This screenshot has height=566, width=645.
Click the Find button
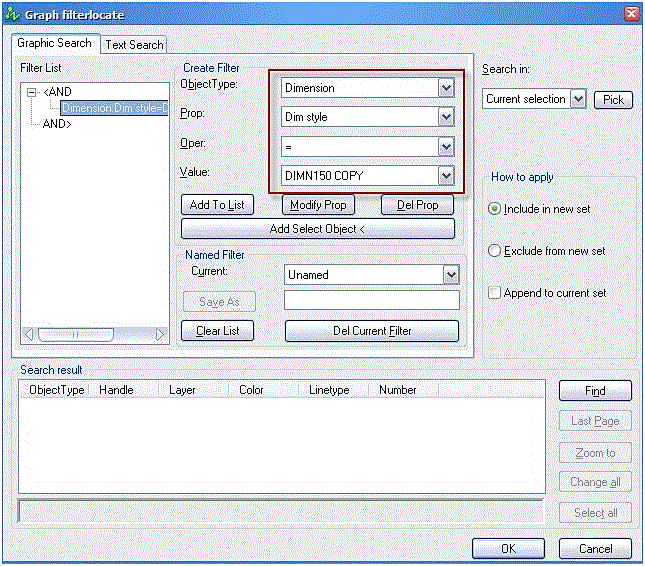tap(595, 391)
